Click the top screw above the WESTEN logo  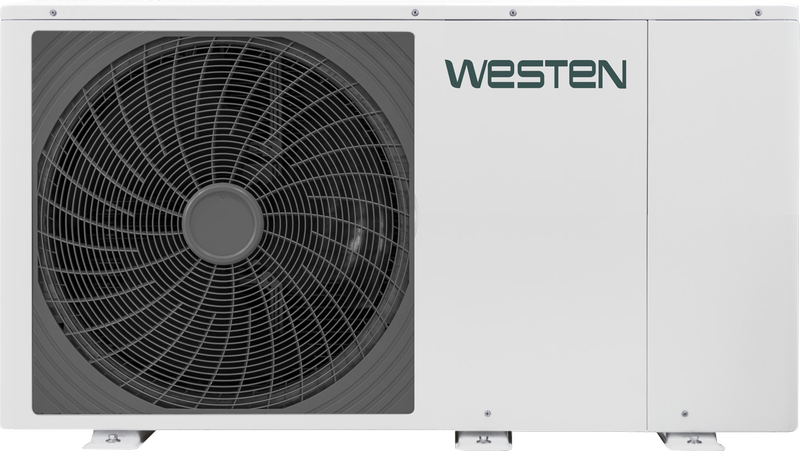(x=513, y=13)
